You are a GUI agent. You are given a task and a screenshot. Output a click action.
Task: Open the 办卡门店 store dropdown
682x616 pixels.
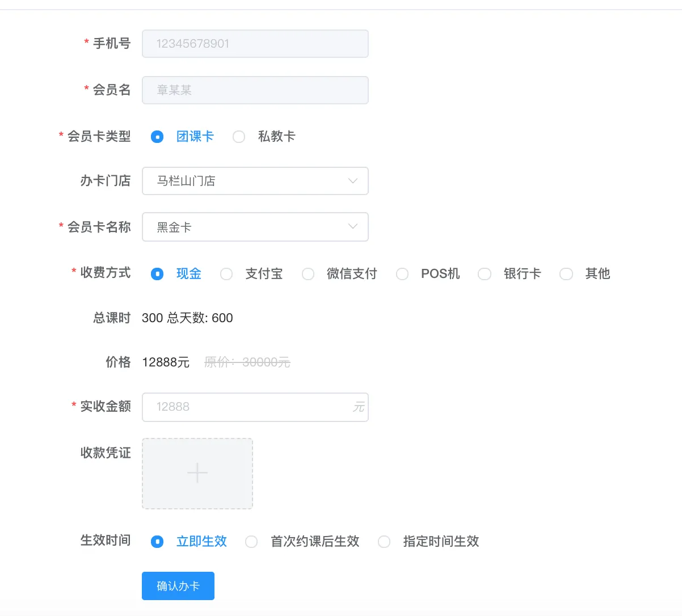click(x=255, y=181)
